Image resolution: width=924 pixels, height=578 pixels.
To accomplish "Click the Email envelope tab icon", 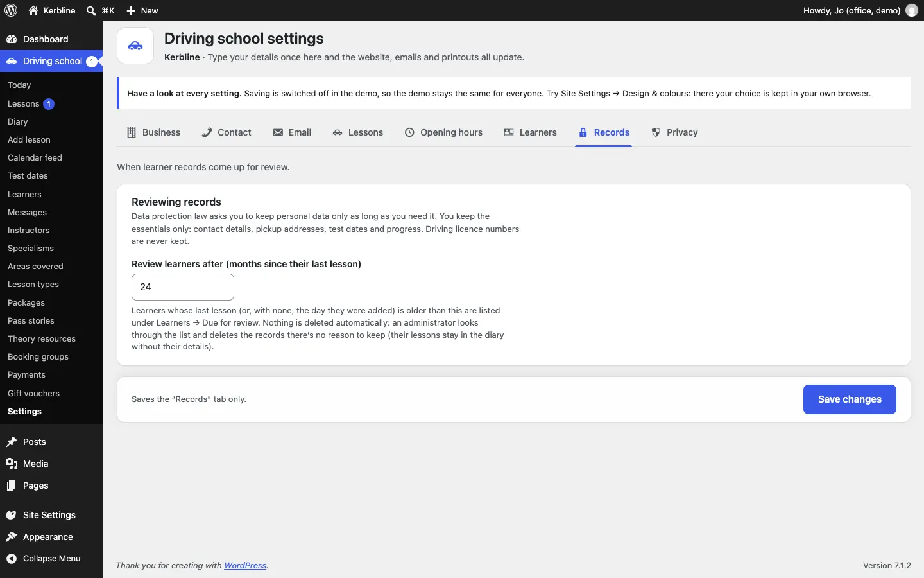I will [278, 132].
